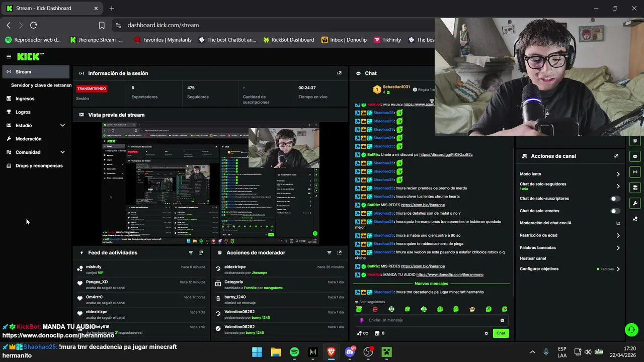Click the purple microphone icon in message box

[x=362, y=320]
